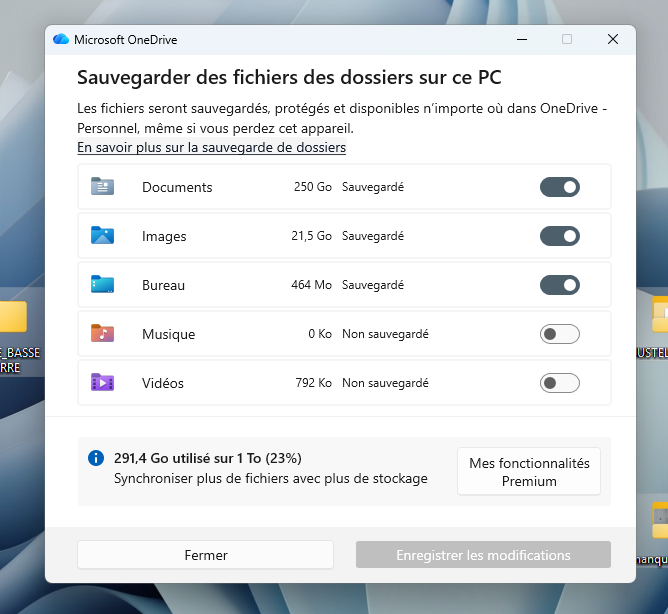This screenshot has width=668, height=614.
Task: Click 'Non sauvegardé' status in Vidéos row
Action: click(385, 383)
